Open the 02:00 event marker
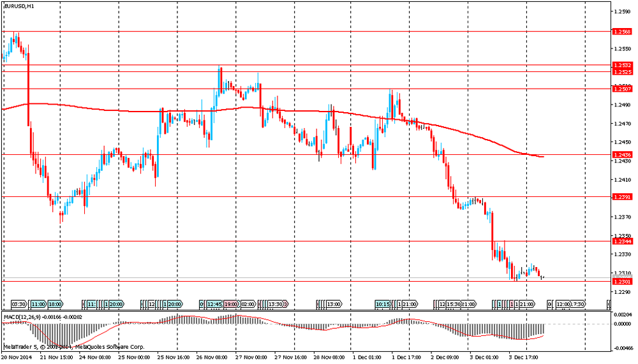 [248, 304]
